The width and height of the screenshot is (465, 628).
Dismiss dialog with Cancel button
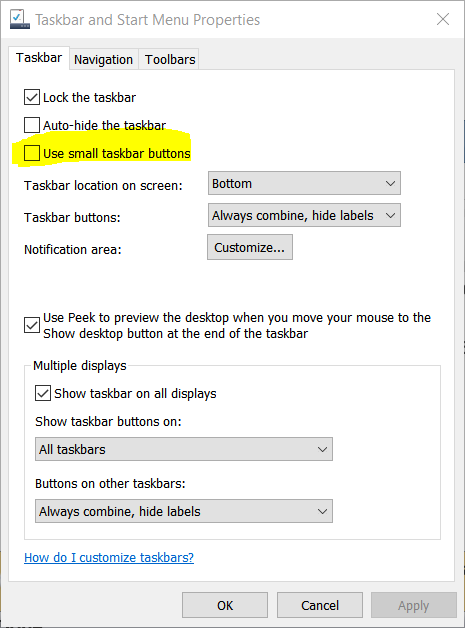(x=320, y=605)
